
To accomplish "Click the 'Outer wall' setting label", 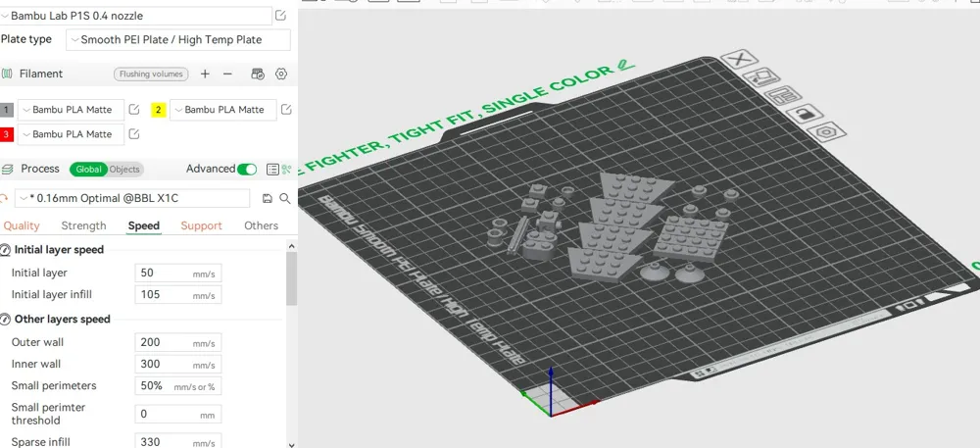I will 37,342.
